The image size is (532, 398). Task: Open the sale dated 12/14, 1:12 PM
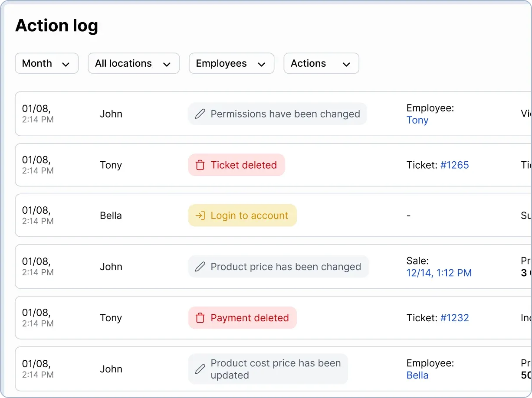point(439,273)
